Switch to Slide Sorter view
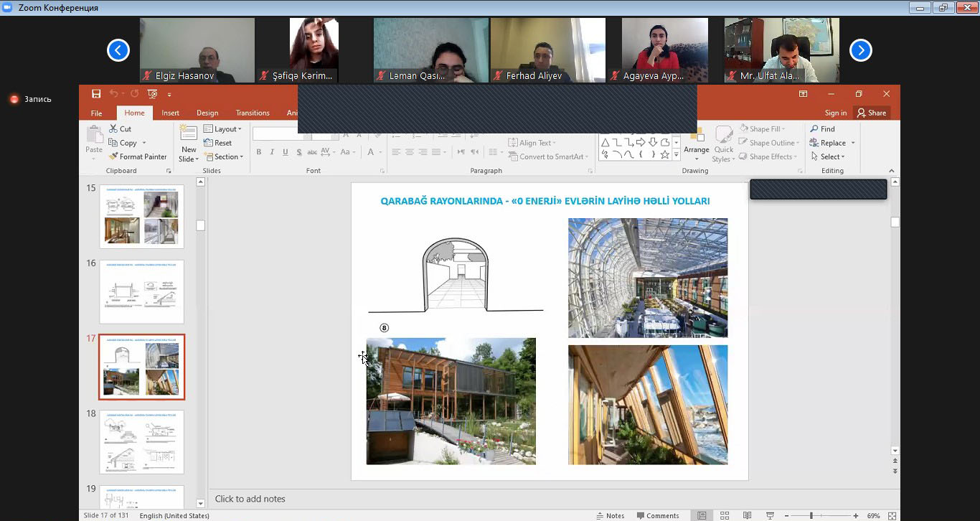This screenshot has width=980, height=521. [x=725, y=515]
